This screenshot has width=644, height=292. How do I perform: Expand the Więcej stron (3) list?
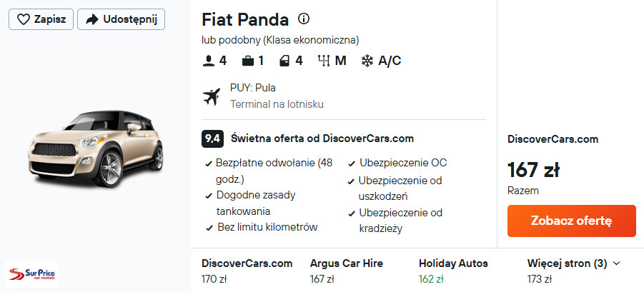coord(567,263)
